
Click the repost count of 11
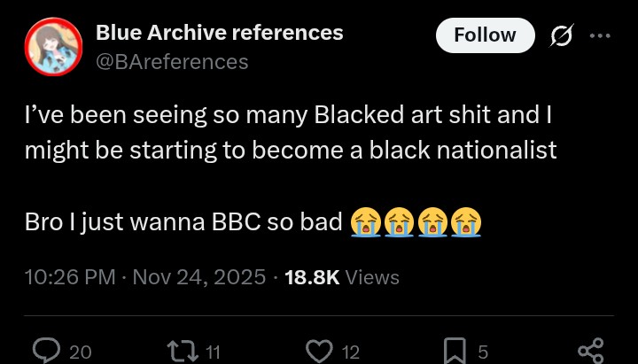pyautogui.click(x=213, y=352)
